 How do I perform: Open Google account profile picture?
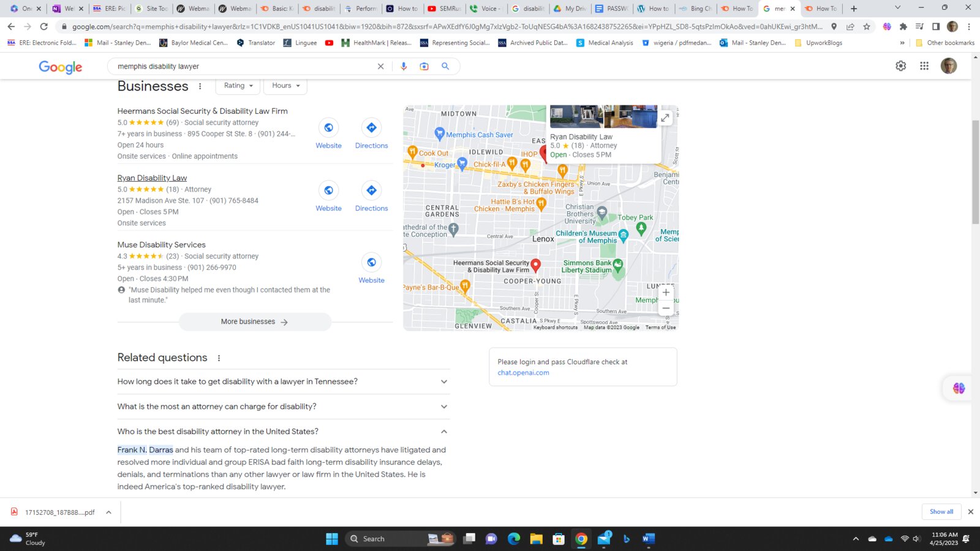(949, 66)
